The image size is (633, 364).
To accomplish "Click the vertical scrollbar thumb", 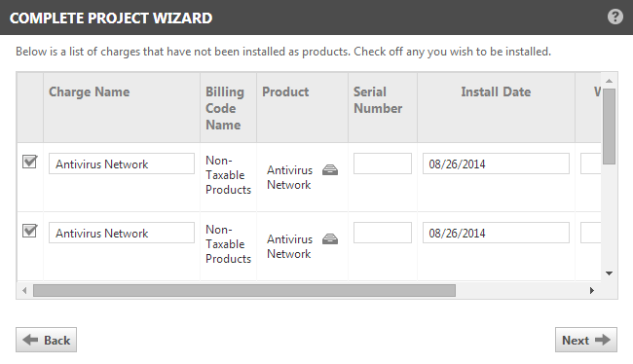I will (610, 127).
